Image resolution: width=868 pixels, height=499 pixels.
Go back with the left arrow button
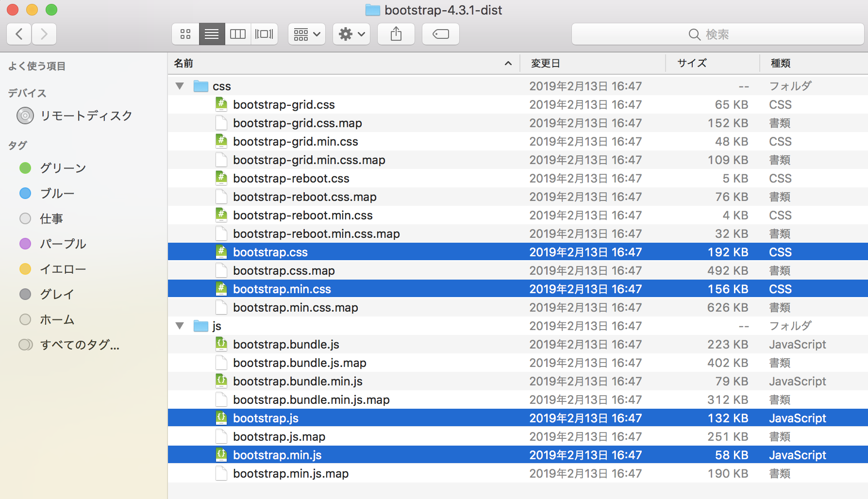tap(19, 34)
